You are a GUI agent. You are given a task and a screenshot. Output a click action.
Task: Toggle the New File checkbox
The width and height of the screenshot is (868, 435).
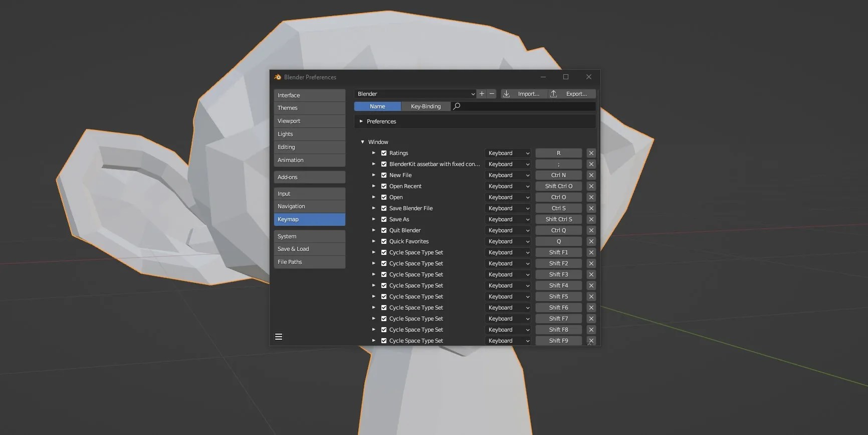pos(384,175)
